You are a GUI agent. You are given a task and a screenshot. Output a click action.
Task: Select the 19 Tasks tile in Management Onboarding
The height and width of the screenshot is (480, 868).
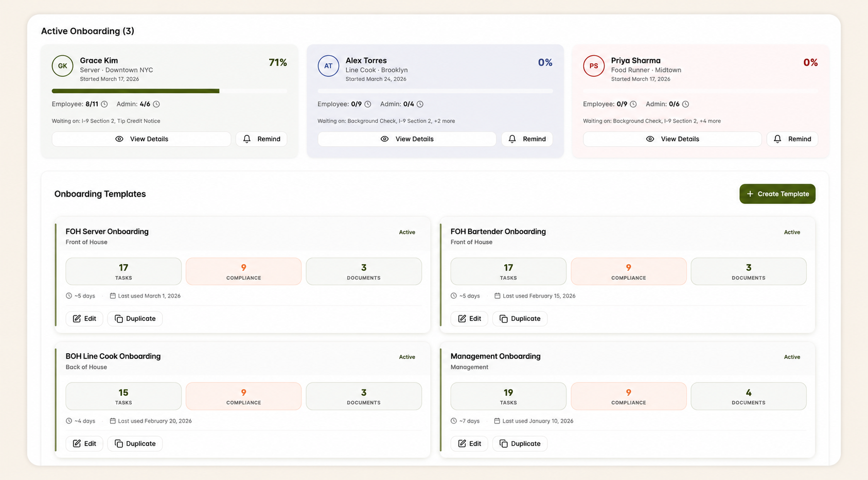(x=508, y=396)
